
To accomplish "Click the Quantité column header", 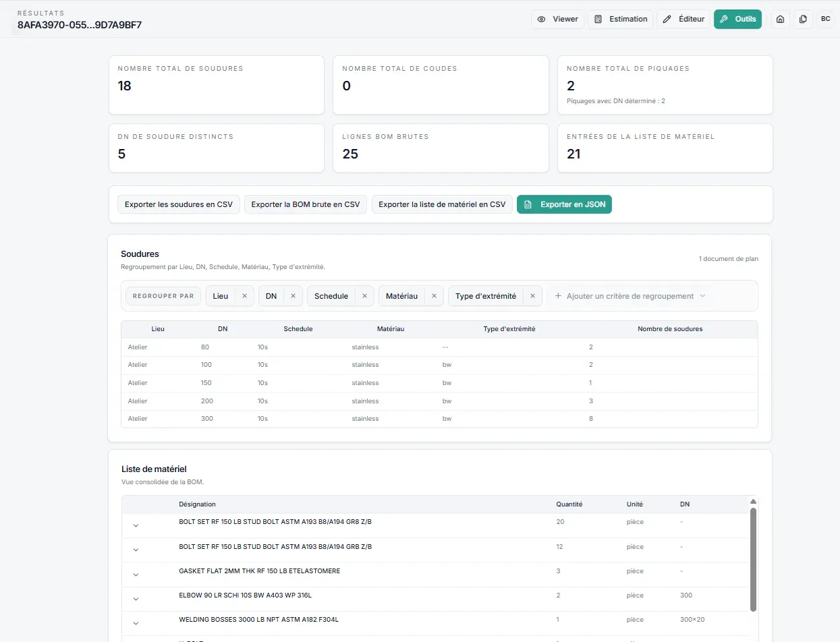I will pyautogui.click(x=569, y=504).
